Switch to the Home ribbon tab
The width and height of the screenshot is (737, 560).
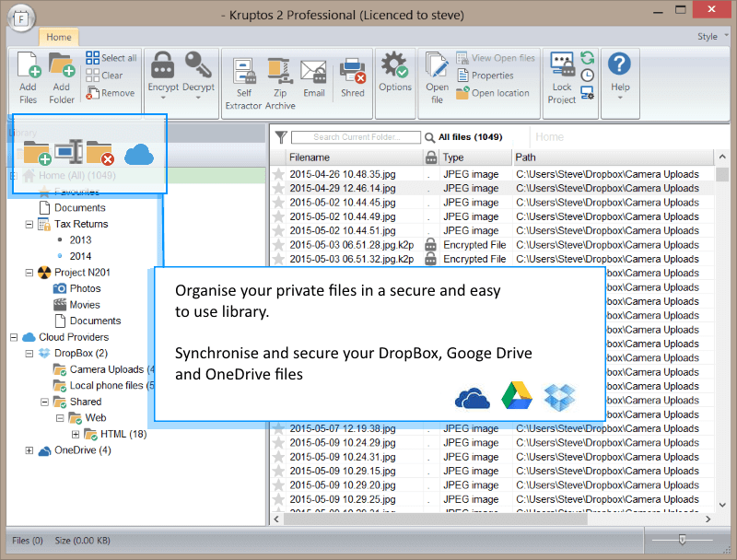click(59, 37)
